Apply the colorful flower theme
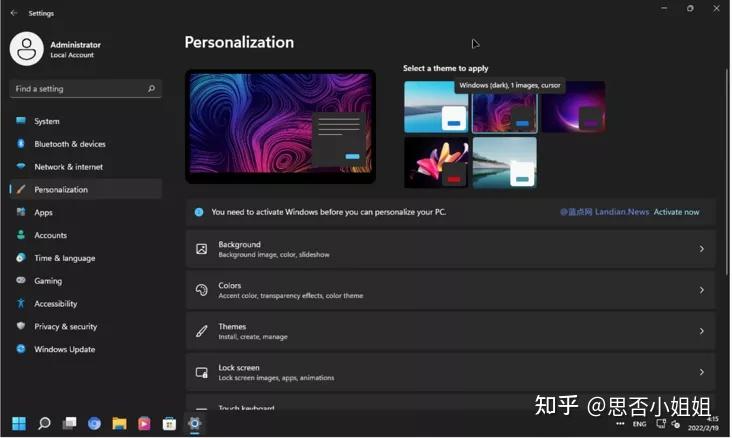Viewport: 732px width, 438px height. (436, 162)
